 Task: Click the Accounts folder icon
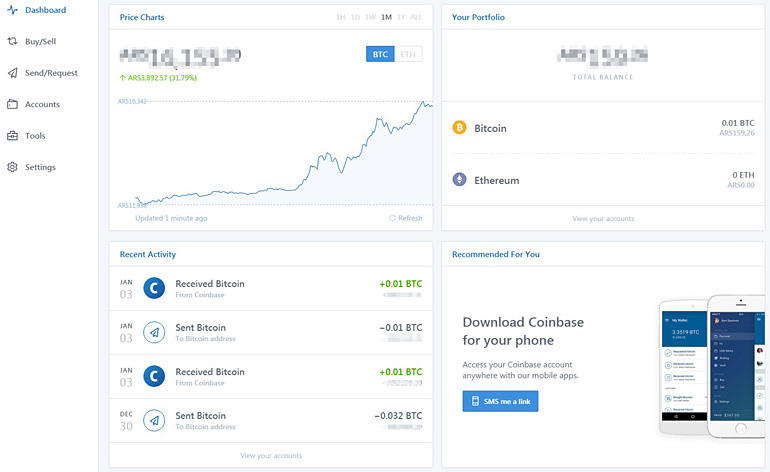coord(12,104)
